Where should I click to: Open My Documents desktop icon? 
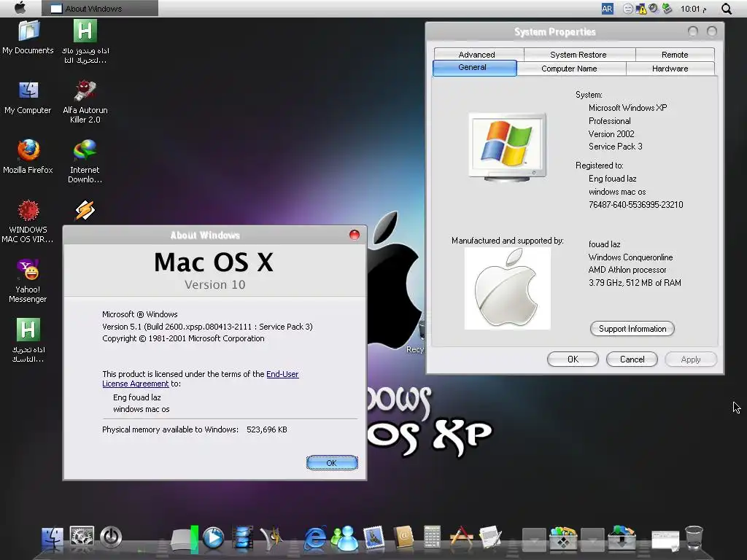(x=28, y=37)
